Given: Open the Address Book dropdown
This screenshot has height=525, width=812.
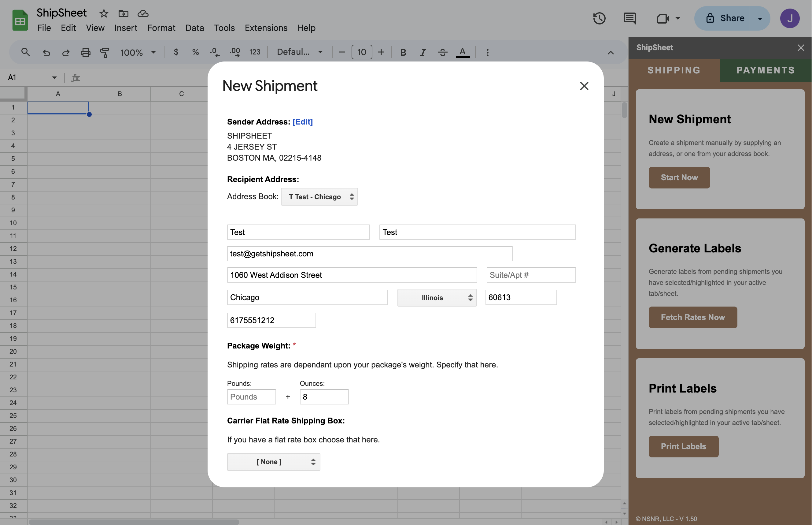Looking at the screenshot, I should point(319,197).
